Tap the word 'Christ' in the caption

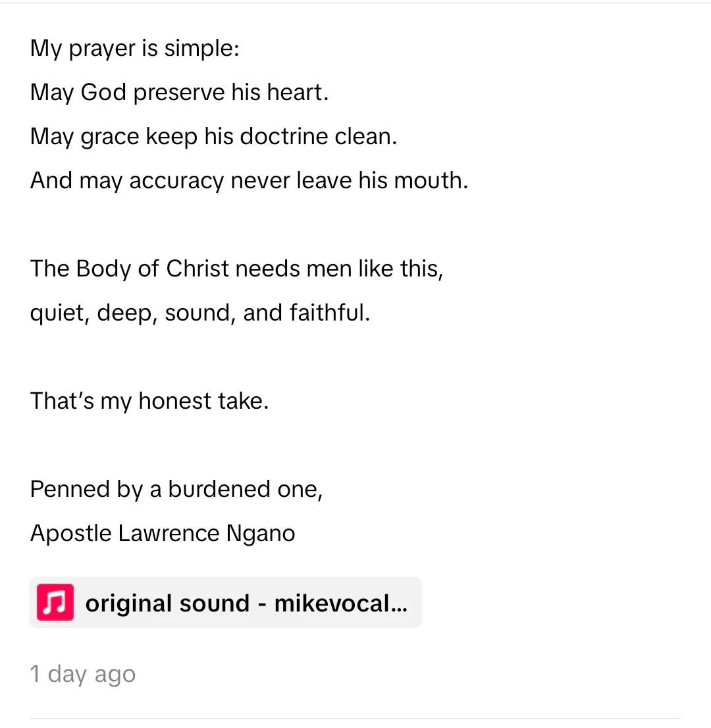point(197,269)
